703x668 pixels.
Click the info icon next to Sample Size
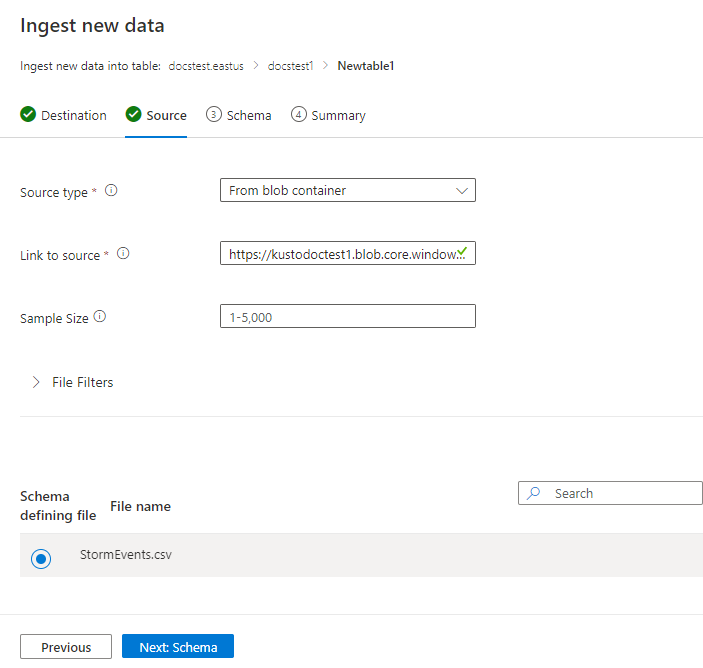point(99,317)
